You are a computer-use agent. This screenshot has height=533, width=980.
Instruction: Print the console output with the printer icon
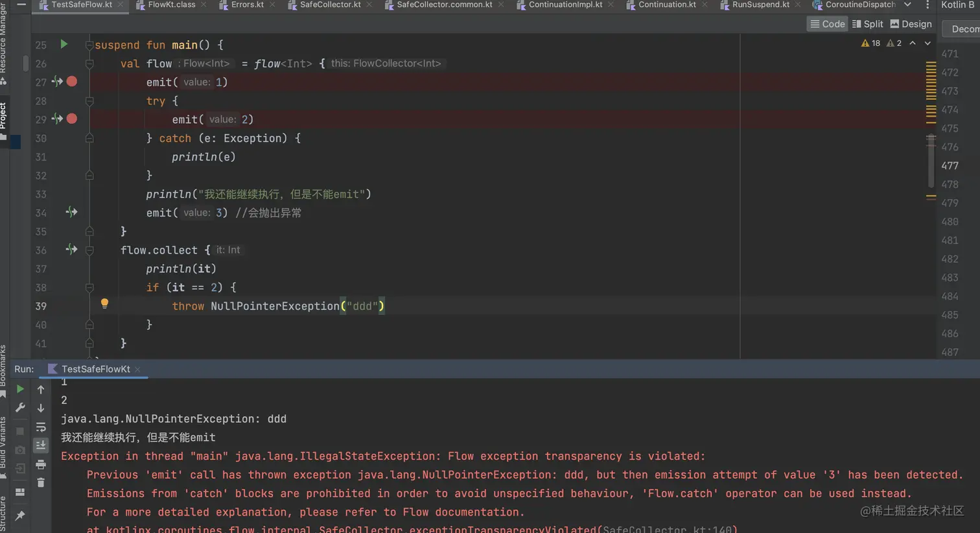pyautogui.click(x=41, y=464)
